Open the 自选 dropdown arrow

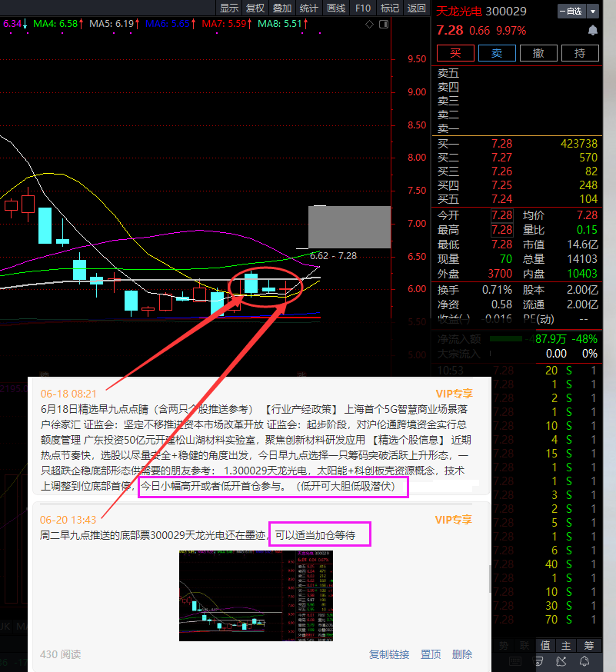tap(593, 12)
